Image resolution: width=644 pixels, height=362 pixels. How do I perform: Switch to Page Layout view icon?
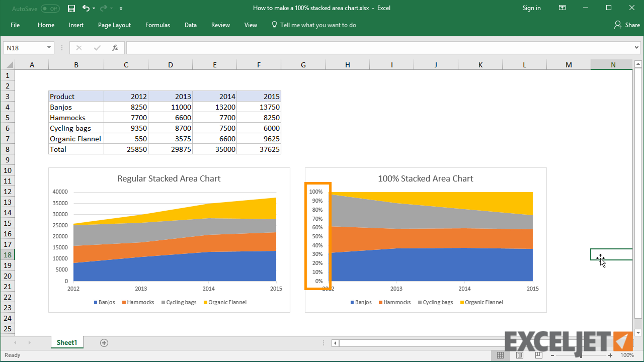click(x=519, y=355)
